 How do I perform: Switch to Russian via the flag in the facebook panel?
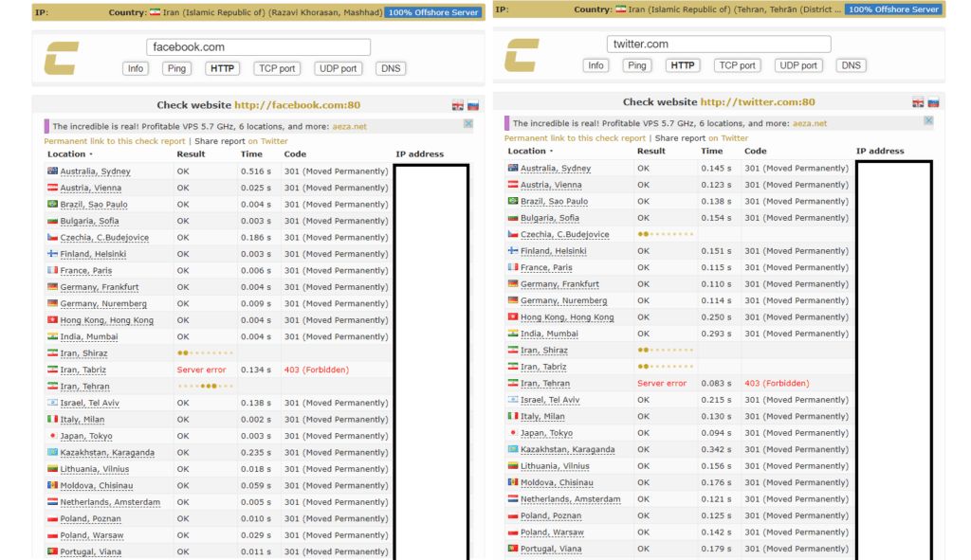click(x=473, y=106)
